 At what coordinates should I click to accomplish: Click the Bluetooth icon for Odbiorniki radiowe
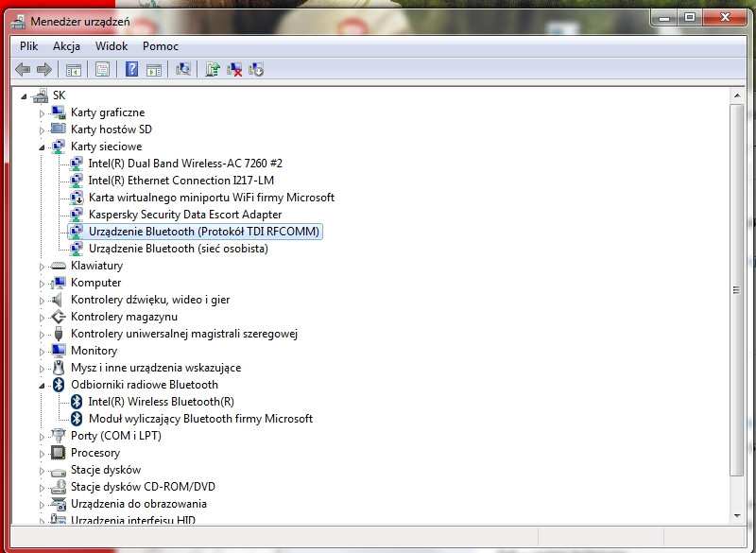59,385
